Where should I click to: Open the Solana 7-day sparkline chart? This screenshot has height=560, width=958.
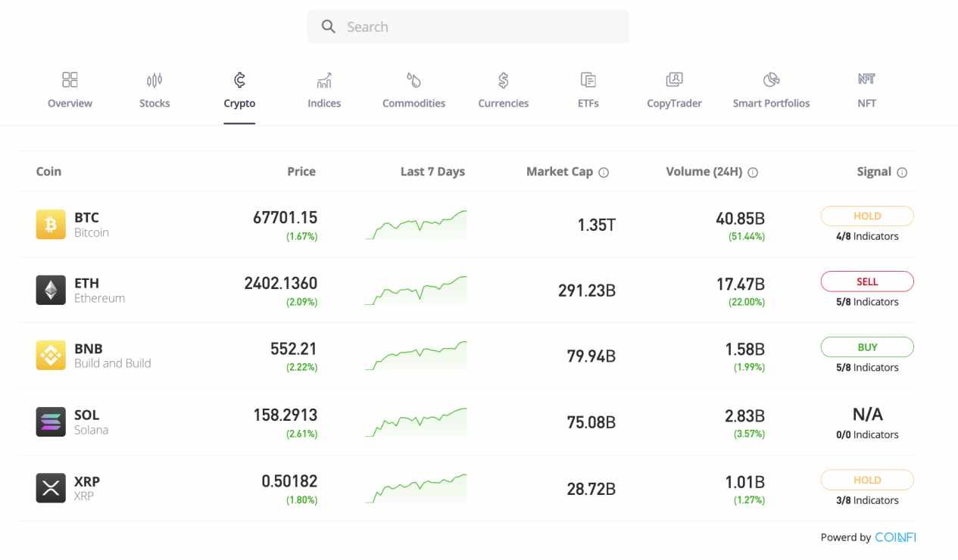coord(416,422)
